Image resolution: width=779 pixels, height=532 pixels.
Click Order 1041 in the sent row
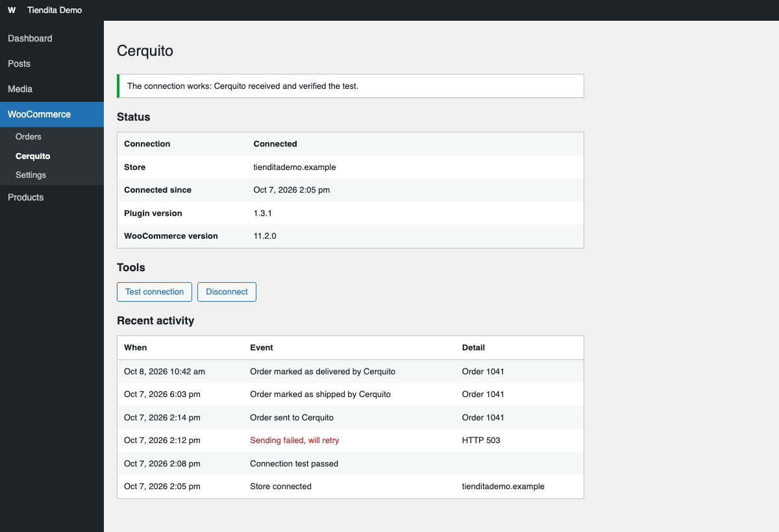pyautogui.click(x=483, y=418)
